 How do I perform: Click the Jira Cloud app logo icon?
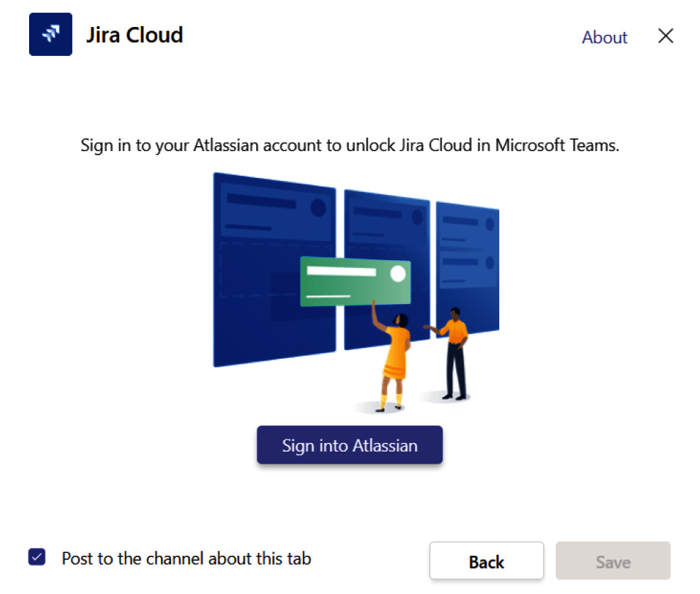(x=50, y=34)
